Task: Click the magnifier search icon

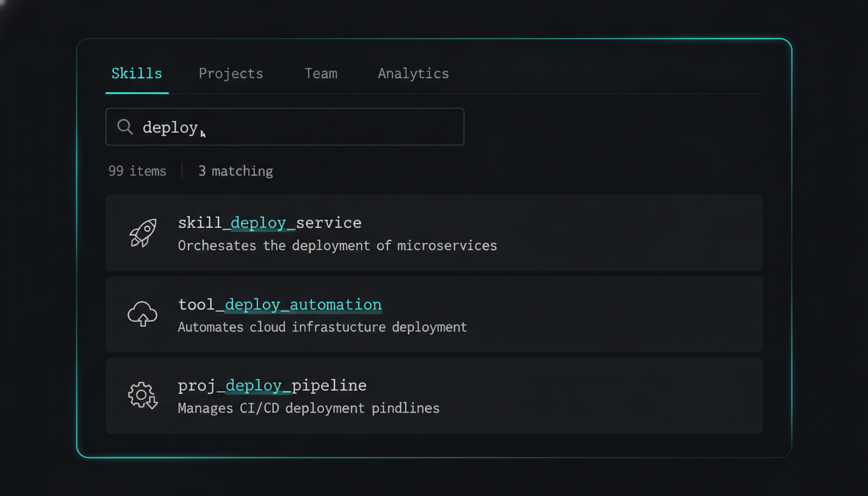Action: click(125, 127)
